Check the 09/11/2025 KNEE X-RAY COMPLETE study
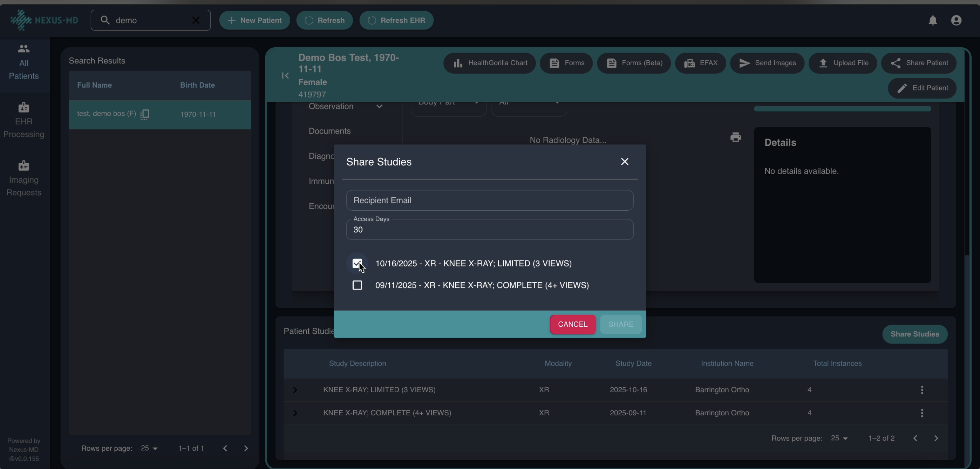This screenshot has height=469, width=980. pos(357,285)
